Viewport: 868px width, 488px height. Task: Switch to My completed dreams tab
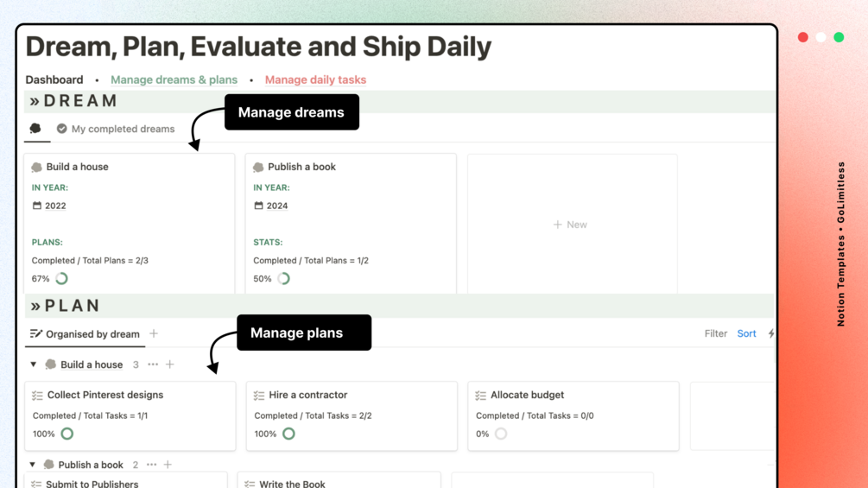pos(116,129)
